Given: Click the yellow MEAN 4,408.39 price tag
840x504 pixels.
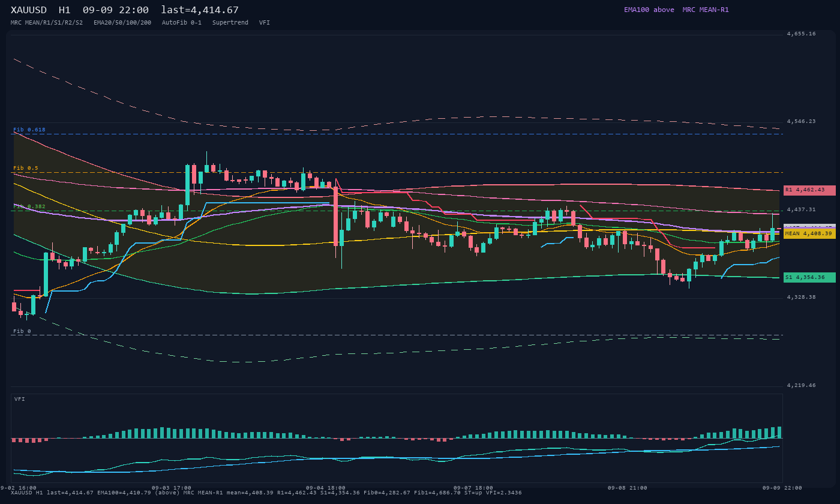Looking at the screenshot, I should coord(809,233).
